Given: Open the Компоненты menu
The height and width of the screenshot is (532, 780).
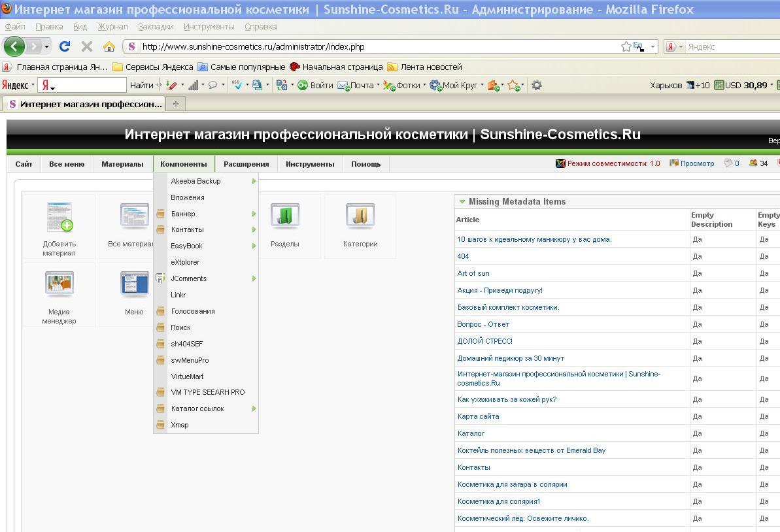Looking at the screenshot, I should [x=184, y=163].
